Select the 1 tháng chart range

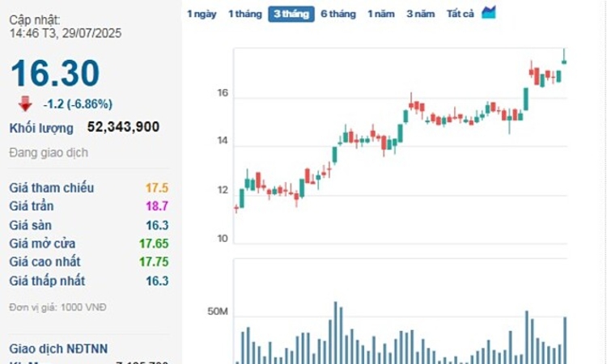click(244, 14)
